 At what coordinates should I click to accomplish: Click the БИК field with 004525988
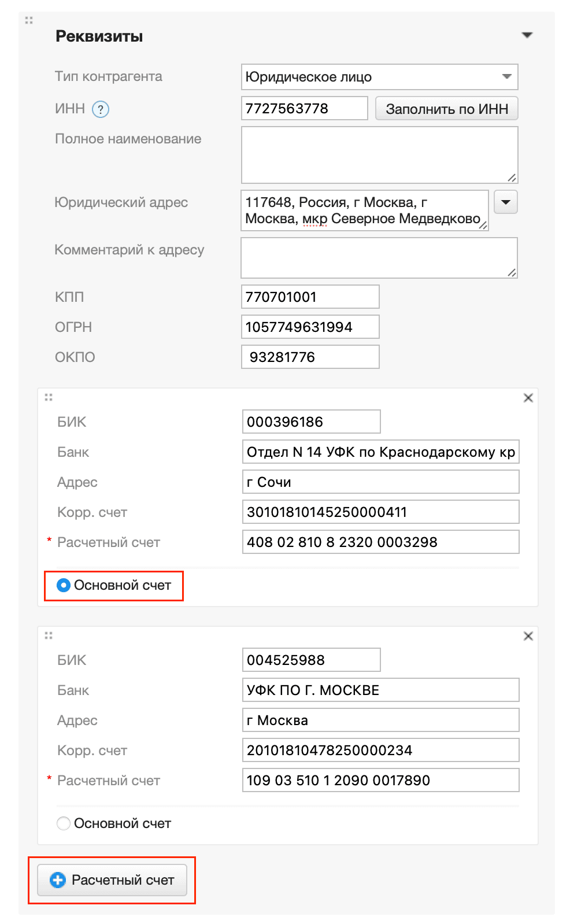coord(312,660)
